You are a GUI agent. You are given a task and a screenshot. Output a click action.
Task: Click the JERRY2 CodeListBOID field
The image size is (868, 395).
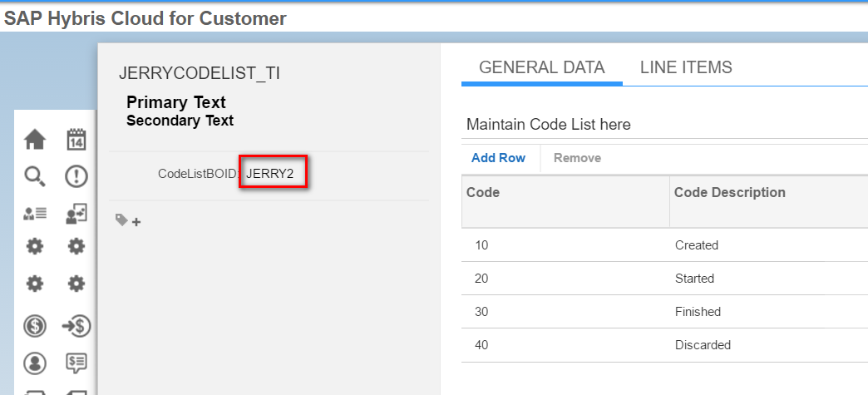pos(273,174)
